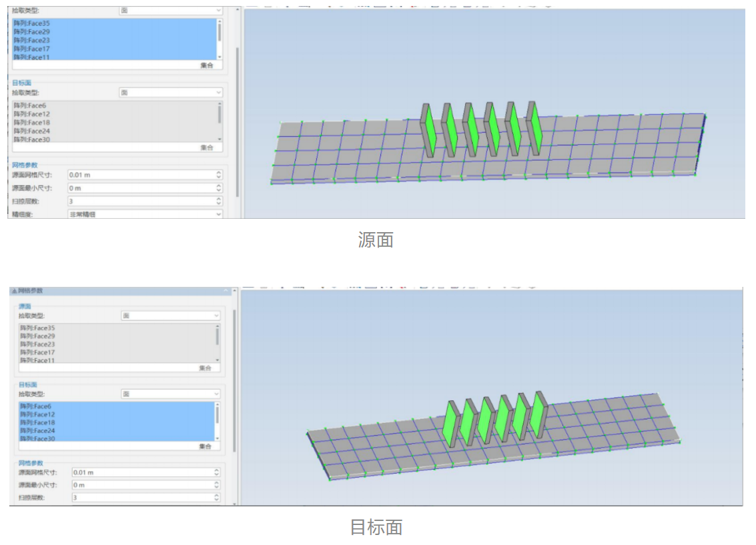The image size is (756, 545).
Task: Collapse the 网格参数 panel using header chevron
Action: pyautogui.click(x=226, y=292)
